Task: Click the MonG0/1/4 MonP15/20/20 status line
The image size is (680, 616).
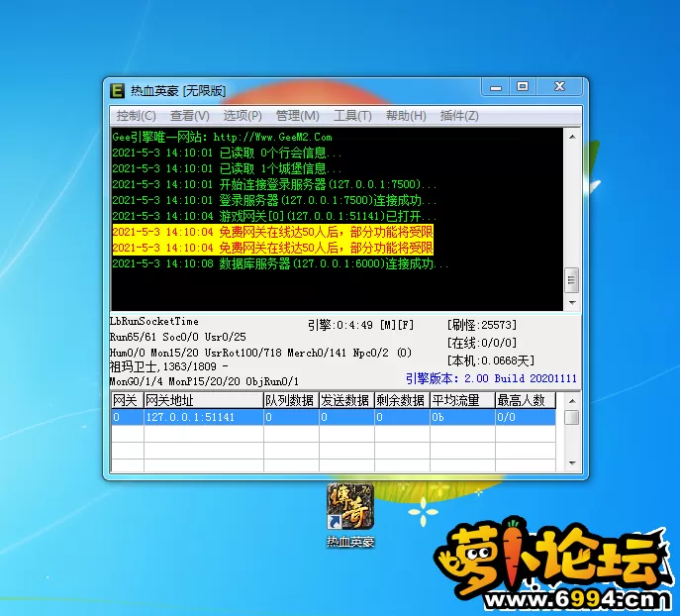Action: pos(204,381)
